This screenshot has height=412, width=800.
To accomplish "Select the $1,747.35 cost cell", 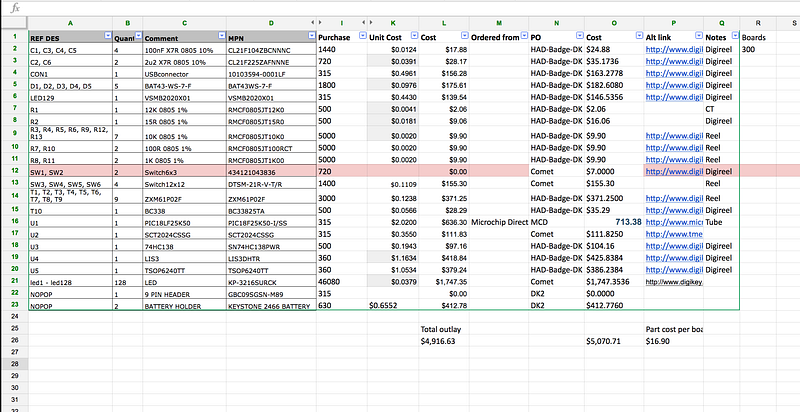I will click(x=444, y=281).
